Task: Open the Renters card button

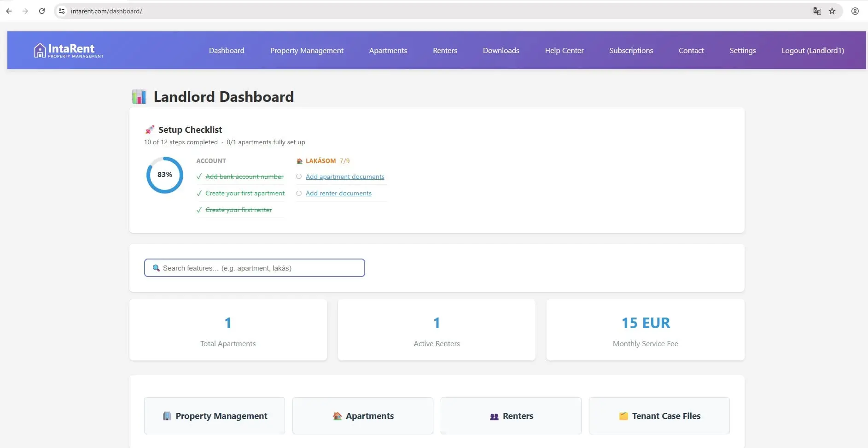Action: [x=511, y=416]
